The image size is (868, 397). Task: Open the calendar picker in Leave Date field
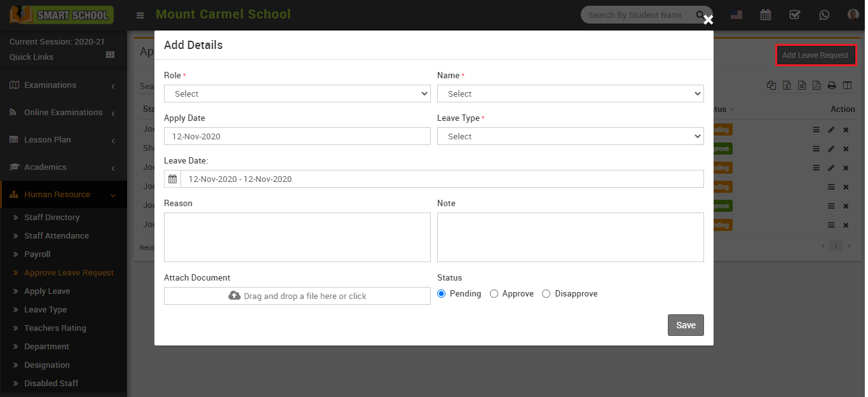172,178
